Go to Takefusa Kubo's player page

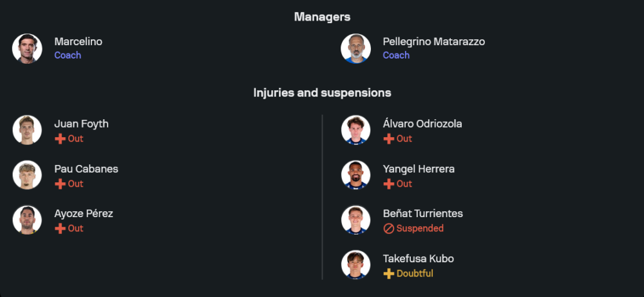tap(418, 258)
